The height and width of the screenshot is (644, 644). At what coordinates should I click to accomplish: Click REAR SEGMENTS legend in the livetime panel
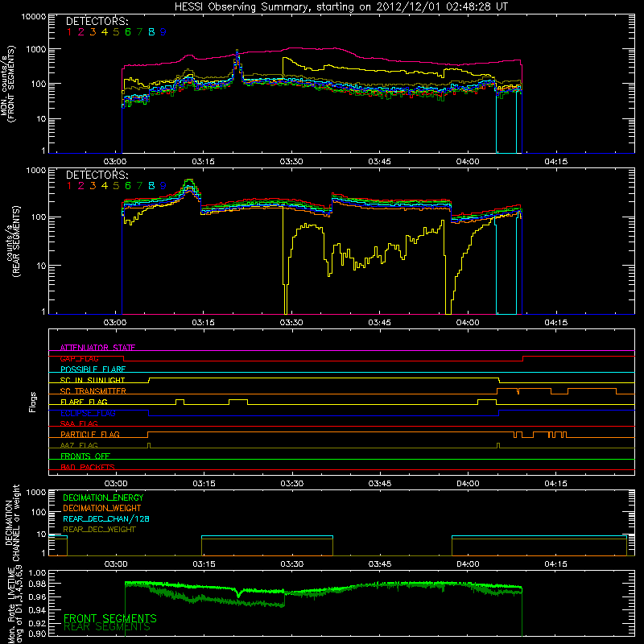click(107, 627)
